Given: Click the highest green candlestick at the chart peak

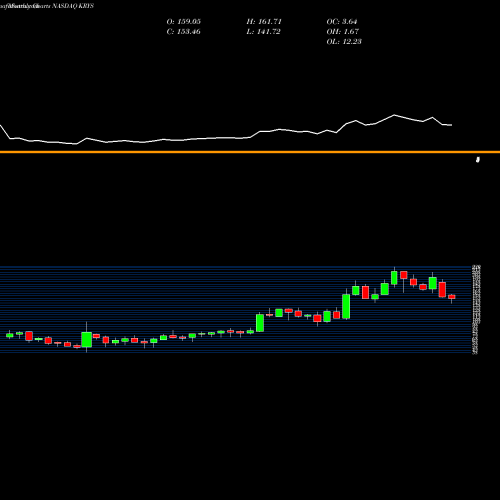Looking at the screenshot, I should [394, 278].
